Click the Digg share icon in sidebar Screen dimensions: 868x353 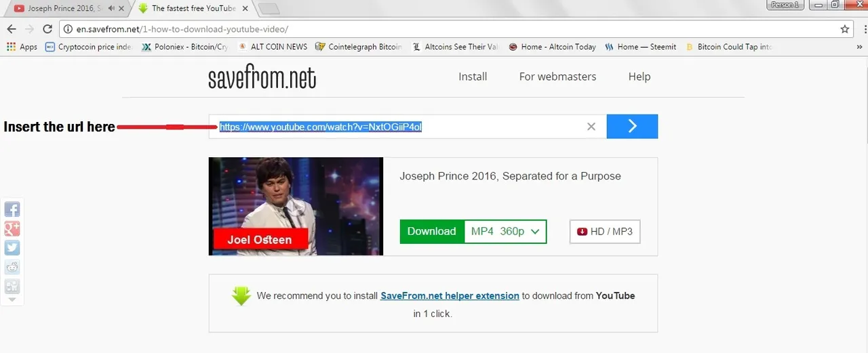point(12,286)
